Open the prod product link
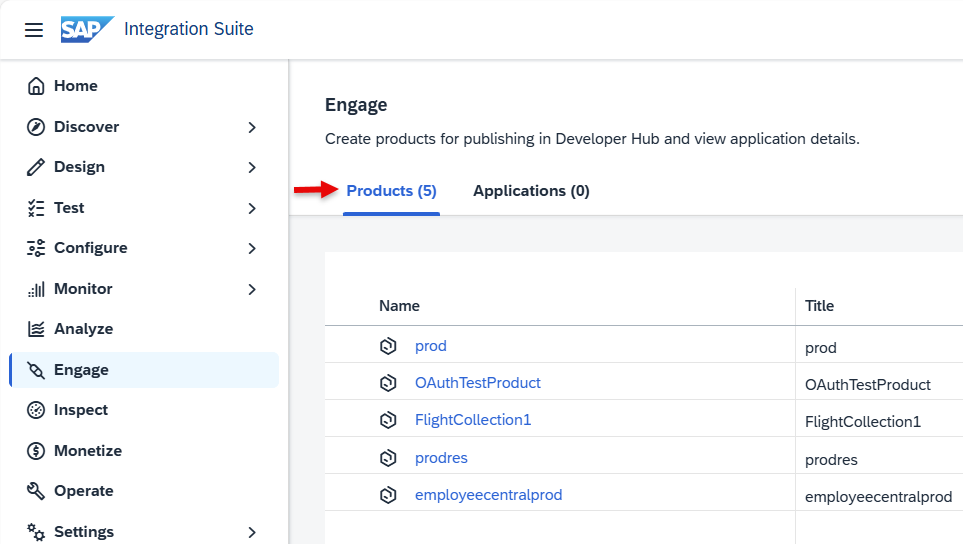Image resolution: width=963 pixels, height=544 pixels. [x=431, y=346]
